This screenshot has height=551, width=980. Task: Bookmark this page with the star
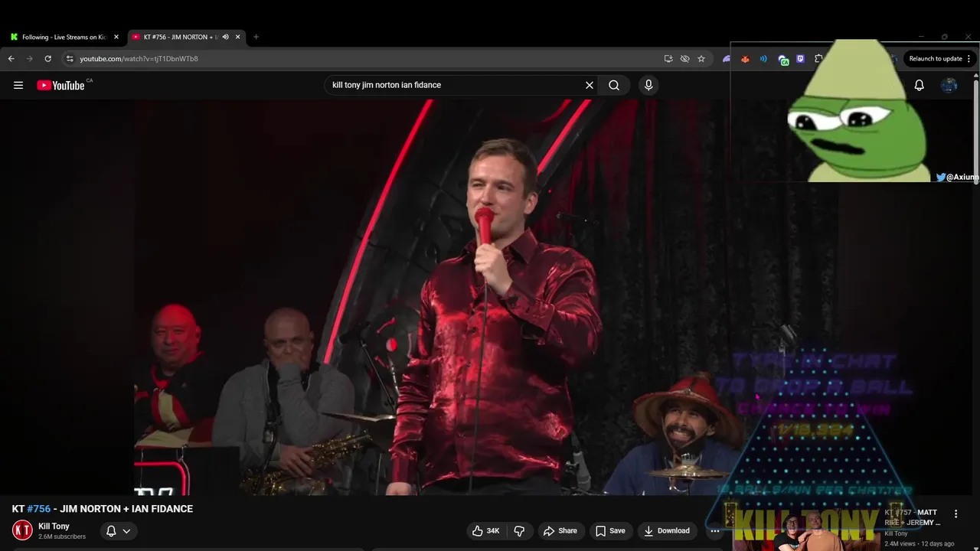point(701,59)
